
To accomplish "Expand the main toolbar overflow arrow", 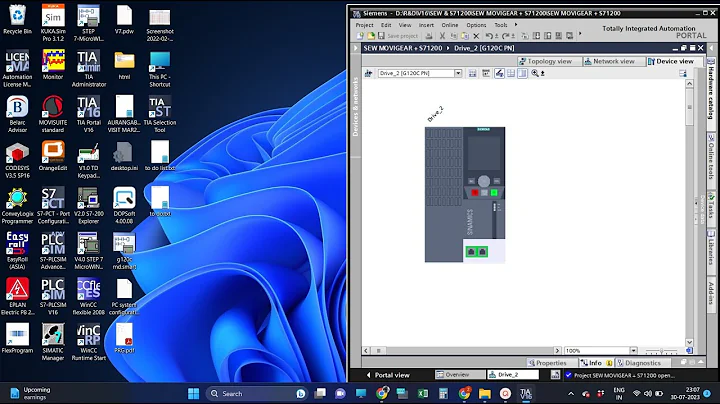I will tap(580, 33).
